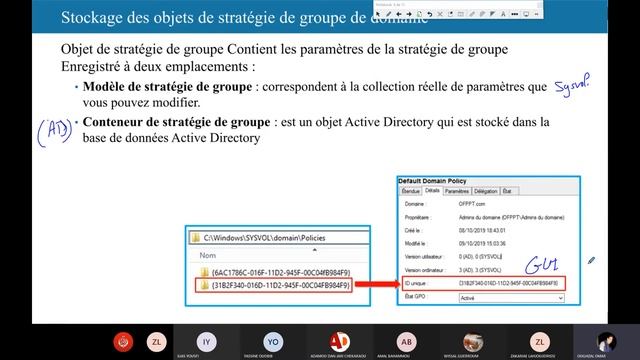640x360 pixels.
Task: Click the red logo participant avatar
Action: click(x=123, y=342)
